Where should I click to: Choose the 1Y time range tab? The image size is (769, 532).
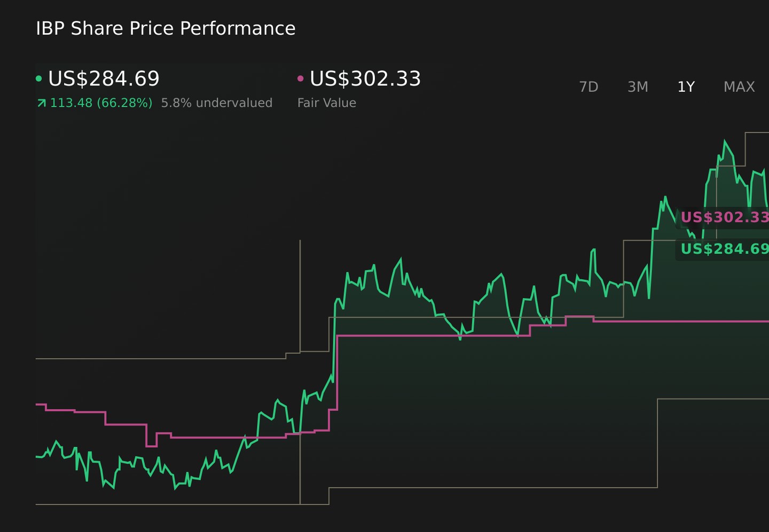click(x=686, y=87)
